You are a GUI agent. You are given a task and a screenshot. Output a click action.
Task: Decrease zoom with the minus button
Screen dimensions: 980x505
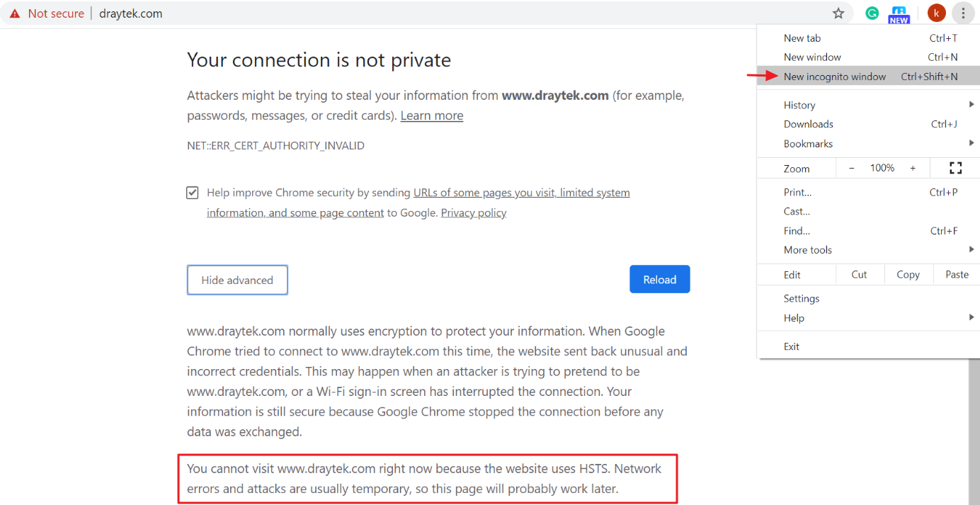852,168
